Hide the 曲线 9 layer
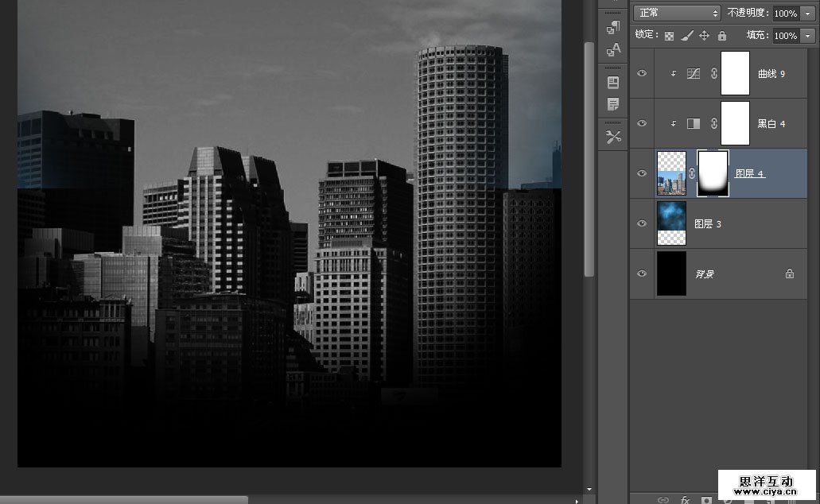Screen dimensions: 820x504 point(642,73)
